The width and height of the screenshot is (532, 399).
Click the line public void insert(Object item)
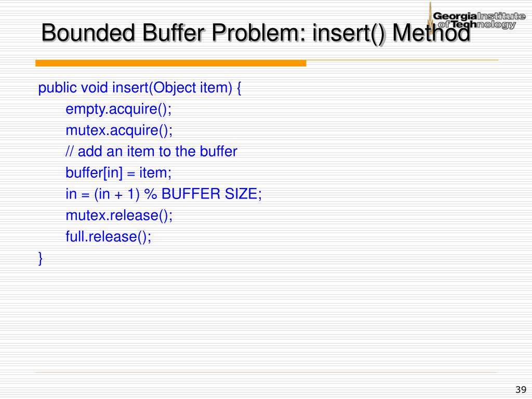click(x=139, y=87)
